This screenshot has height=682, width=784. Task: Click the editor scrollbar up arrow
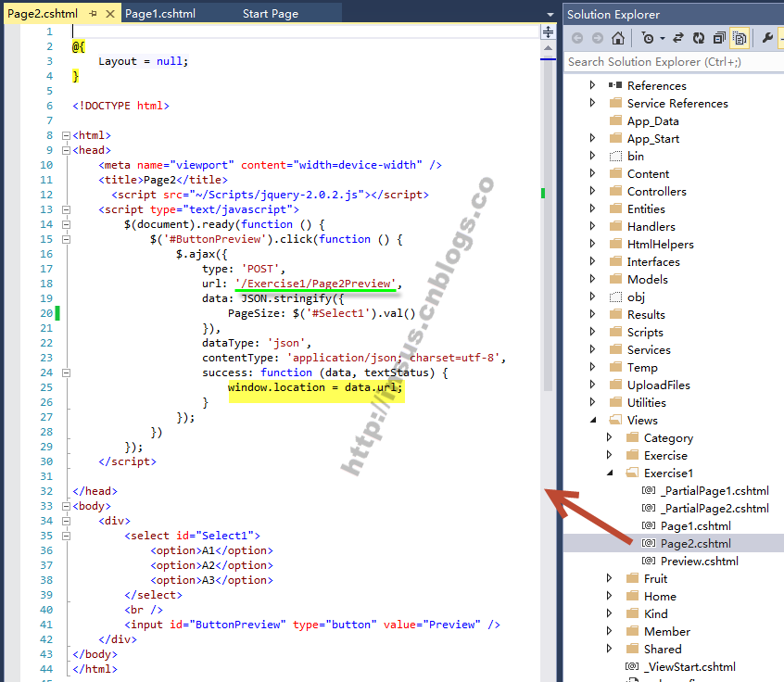[x=548, y=48]
